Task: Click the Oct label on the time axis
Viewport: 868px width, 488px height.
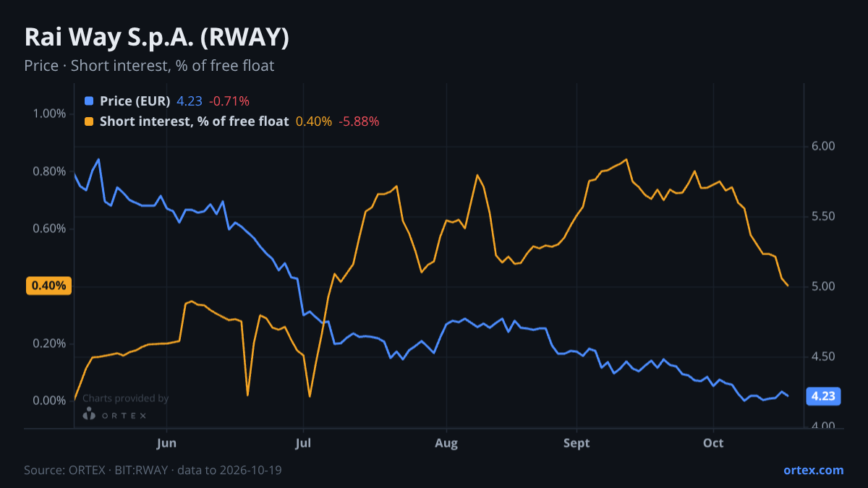Action: pos(714,442)
